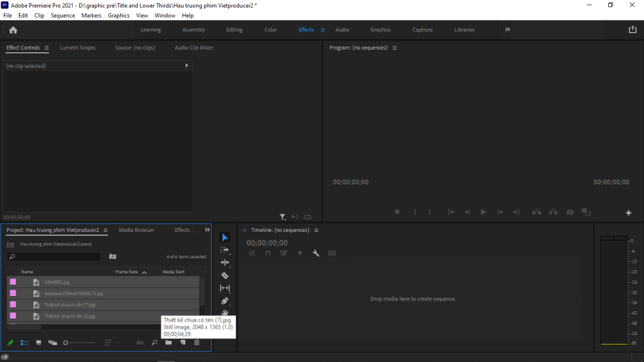The height and width of the screenshot is (362, 644).
Task: Select the Selection tool in the toolbar
Action: point(225,237)
